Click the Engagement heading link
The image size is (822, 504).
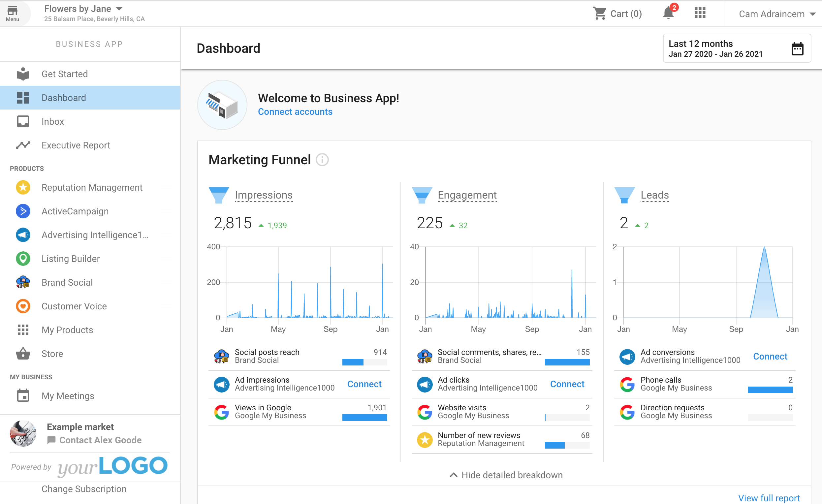467,195
